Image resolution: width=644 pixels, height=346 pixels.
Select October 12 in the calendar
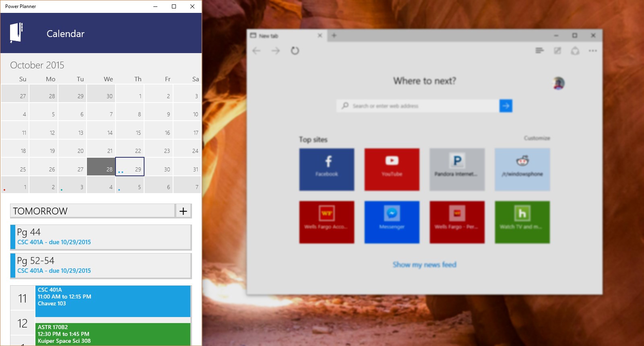coord(43,130)
